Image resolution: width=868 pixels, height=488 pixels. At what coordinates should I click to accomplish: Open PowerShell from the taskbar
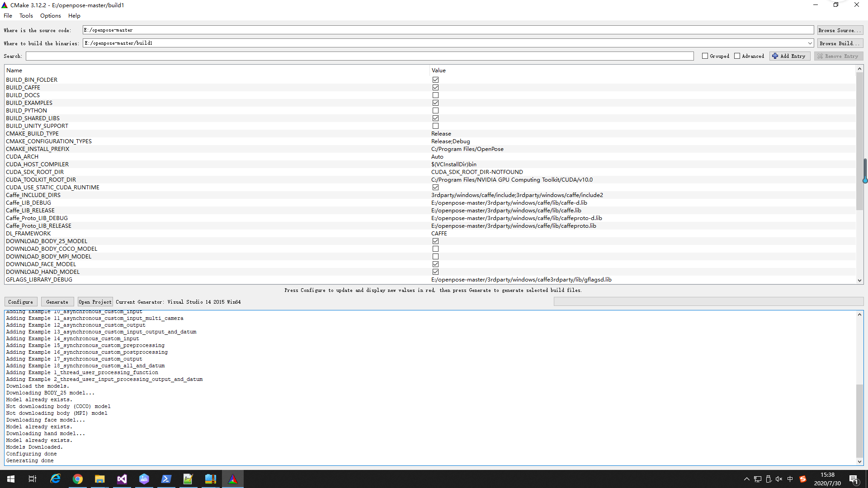coord(166,479)
